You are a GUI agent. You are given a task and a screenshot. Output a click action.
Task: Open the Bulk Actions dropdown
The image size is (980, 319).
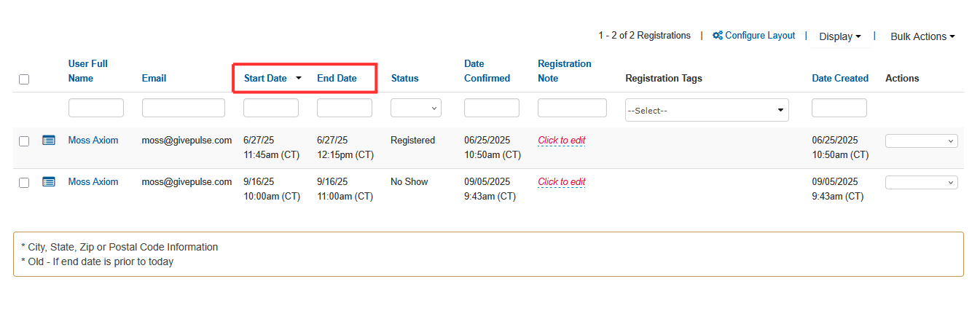[922, 36]
